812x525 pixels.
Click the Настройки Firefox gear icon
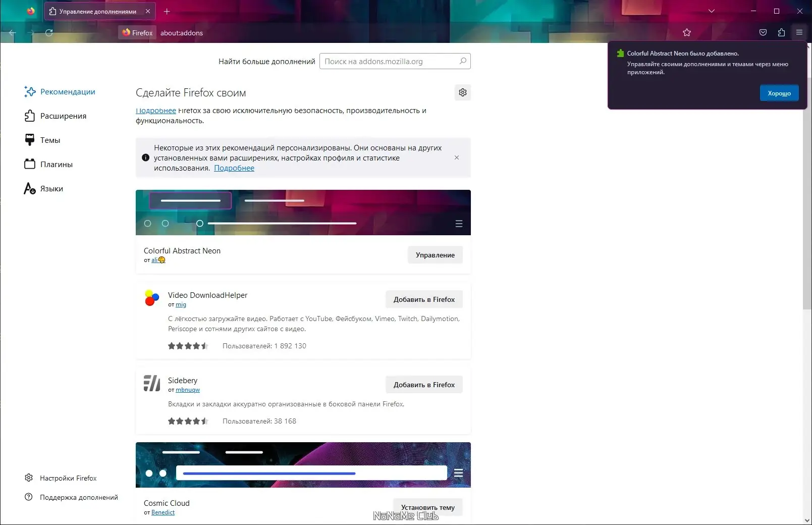29,478
